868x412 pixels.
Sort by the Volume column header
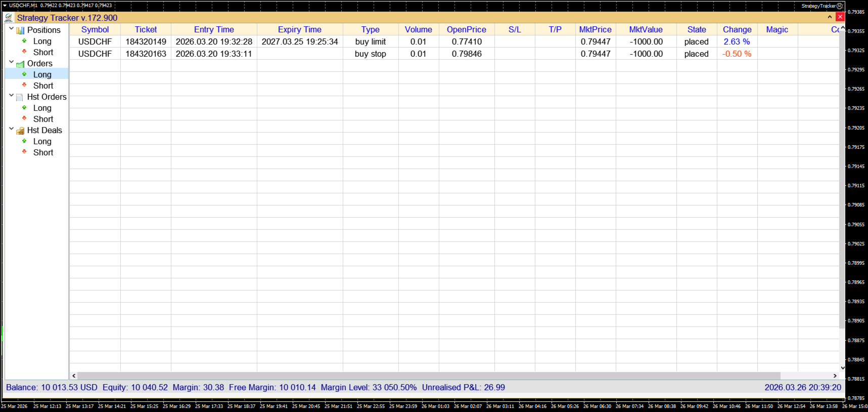tap(419, 30)
